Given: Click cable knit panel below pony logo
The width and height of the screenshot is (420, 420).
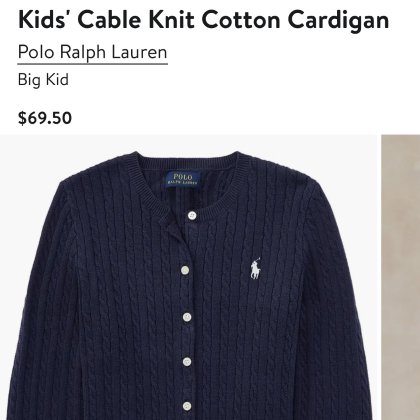Looking at the screenshot, I should click(x=255, y=333).
